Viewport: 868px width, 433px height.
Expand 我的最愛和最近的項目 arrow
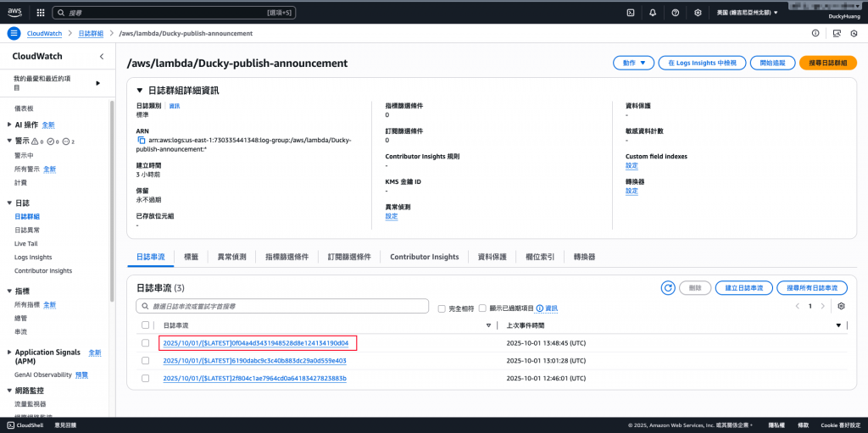[x=98, y=83]
